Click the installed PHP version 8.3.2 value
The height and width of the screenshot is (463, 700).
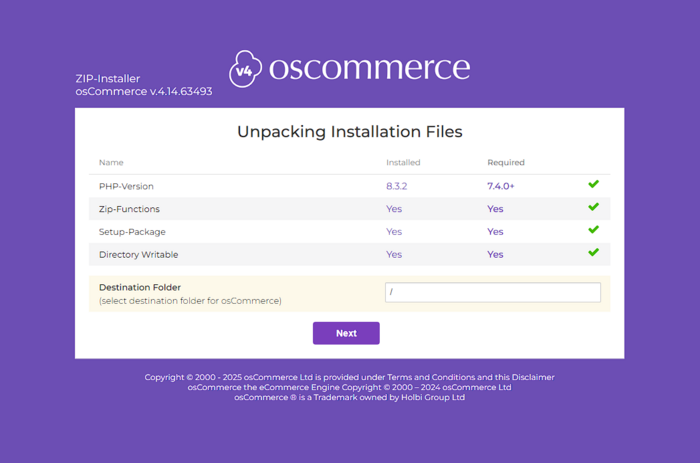[397, 186]
